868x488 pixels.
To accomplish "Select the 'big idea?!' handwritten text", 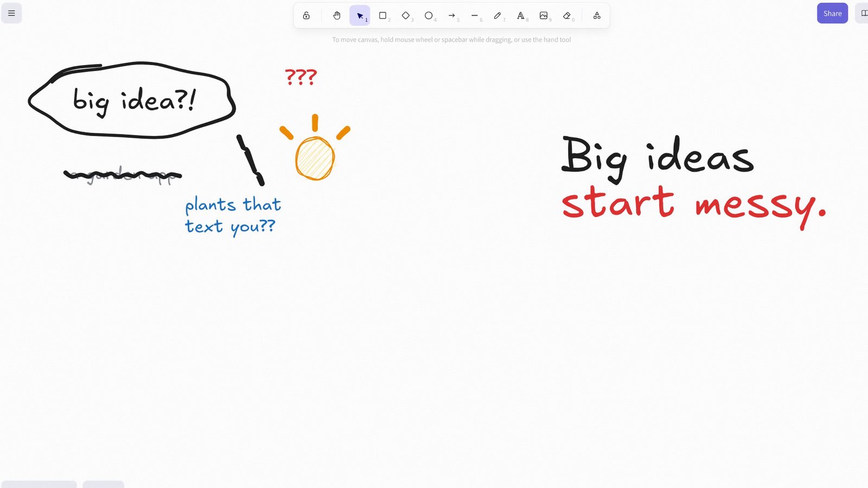I will point(134,101).
